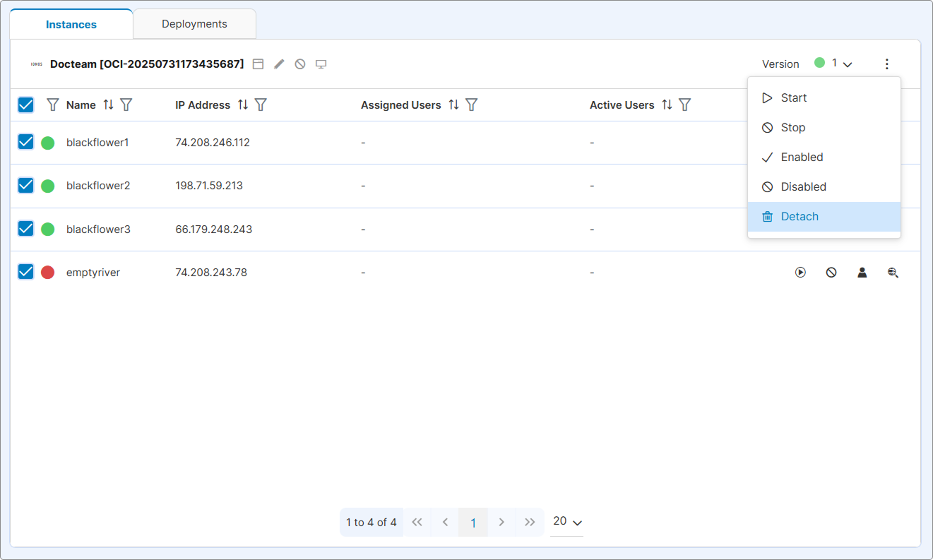
Task: Click the disable icon in the Docteam header
Action: point(300,64)
